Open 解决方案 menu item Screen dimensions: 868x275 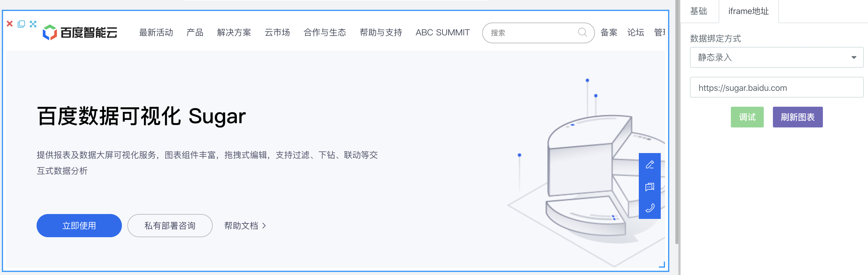[x=234, y=32]
